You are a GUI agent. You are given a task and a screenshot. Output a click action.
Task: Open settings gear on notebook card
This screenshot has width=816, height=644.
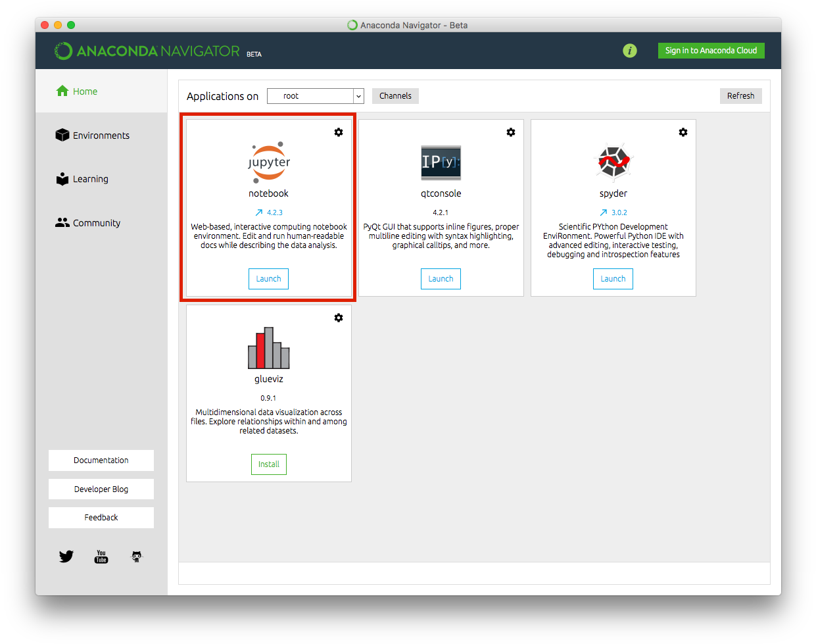pyautogui.click(x=339, y=132)
